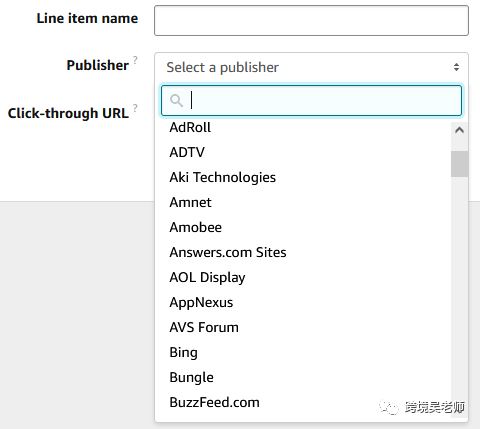Viewport: 480px width, 429px height.
Task: Open the Select a publisher combo box
Action: (311, 67)
